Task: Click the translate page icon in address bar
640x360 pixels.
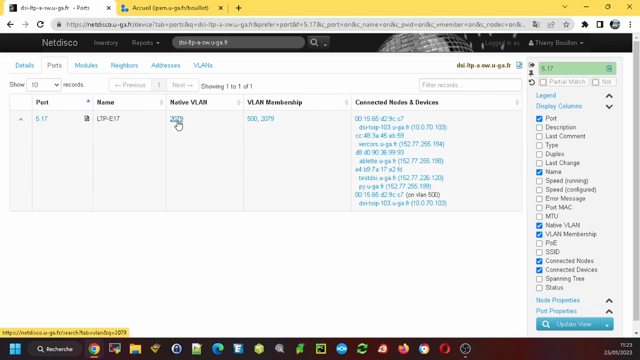Action: pos(536,24)
